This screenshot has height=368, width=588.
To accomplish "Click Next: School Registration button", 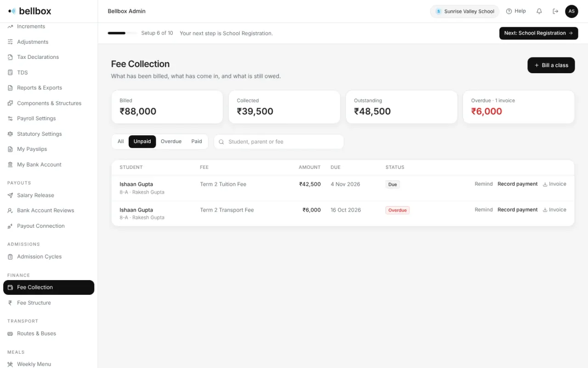I will [538, 33].
